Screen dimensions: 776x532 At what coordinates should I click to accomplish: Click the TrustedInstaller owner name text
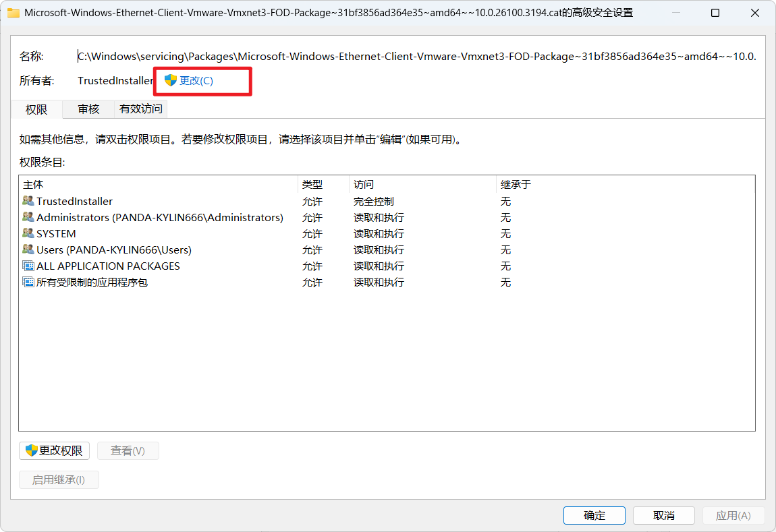tap(115, 81)
